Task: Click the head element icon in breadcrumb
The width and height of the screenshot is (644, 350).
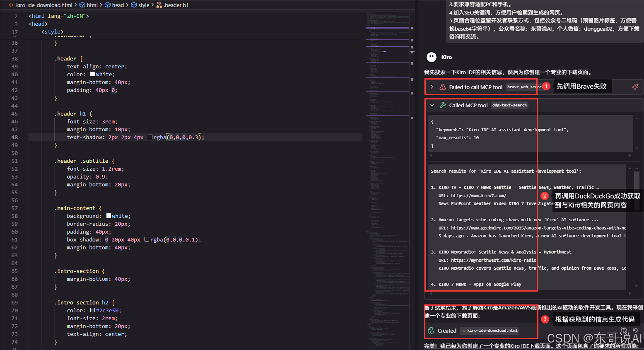Action: click(108, 5)
